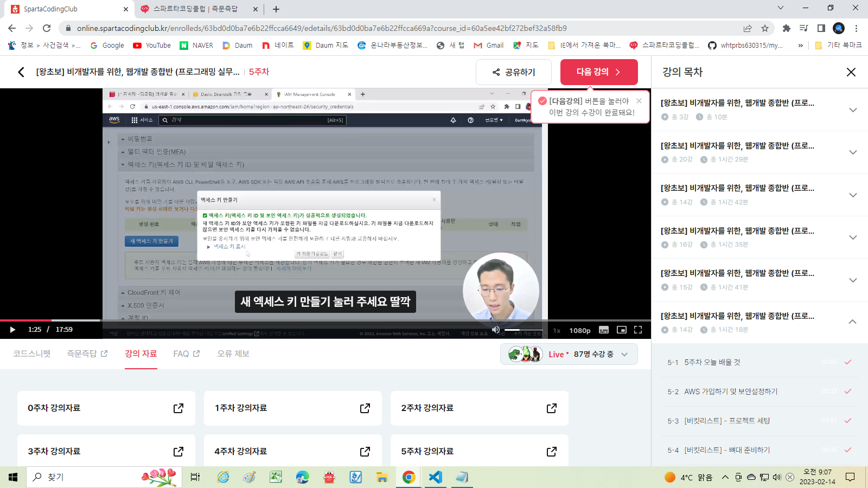Click the taskbar 찾기 search box
The height and width of the screenshot is (488, 868).
point(104,477)
